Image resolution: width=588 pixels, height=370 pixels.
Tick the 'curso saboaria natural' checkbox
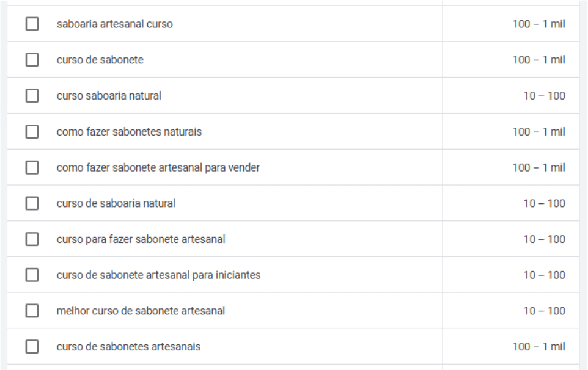click(x=32, y=96)
